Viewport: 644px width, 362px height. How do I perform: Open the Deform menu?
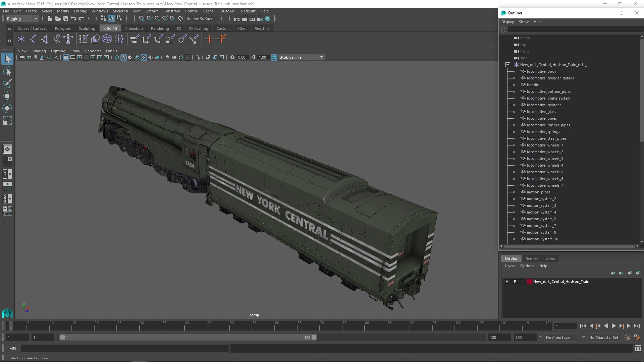tap(152, 11)
